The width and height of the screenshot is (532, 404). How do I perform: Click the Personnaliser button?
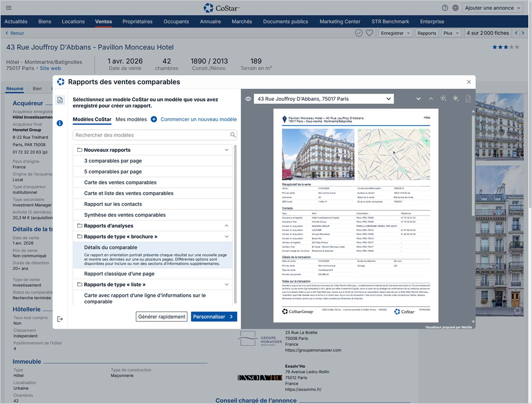coord(214,317)
